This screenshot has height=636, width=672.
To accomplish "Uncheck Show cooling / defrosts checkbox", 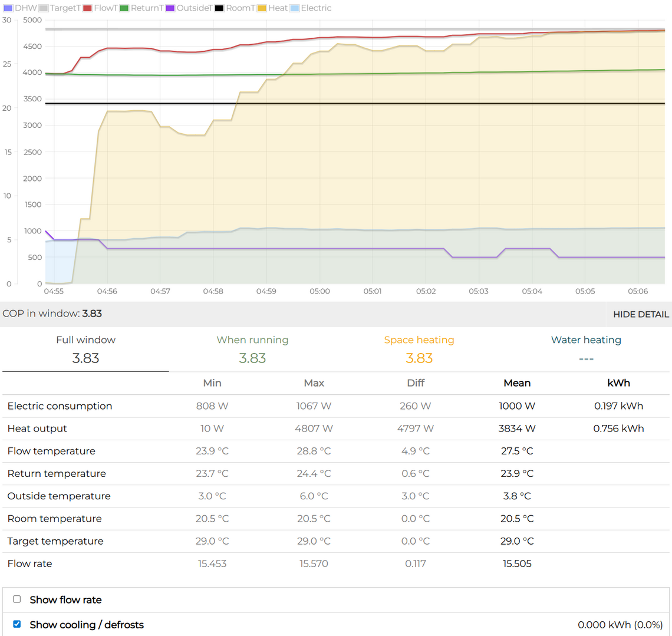I will pyautogui.click(x=17, y=624).
